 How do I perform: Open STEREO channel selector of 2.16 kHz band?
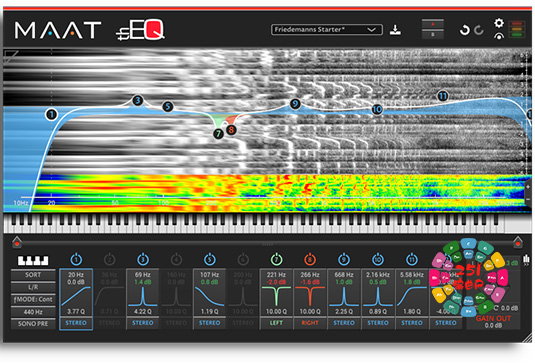(x=378, y=323)
